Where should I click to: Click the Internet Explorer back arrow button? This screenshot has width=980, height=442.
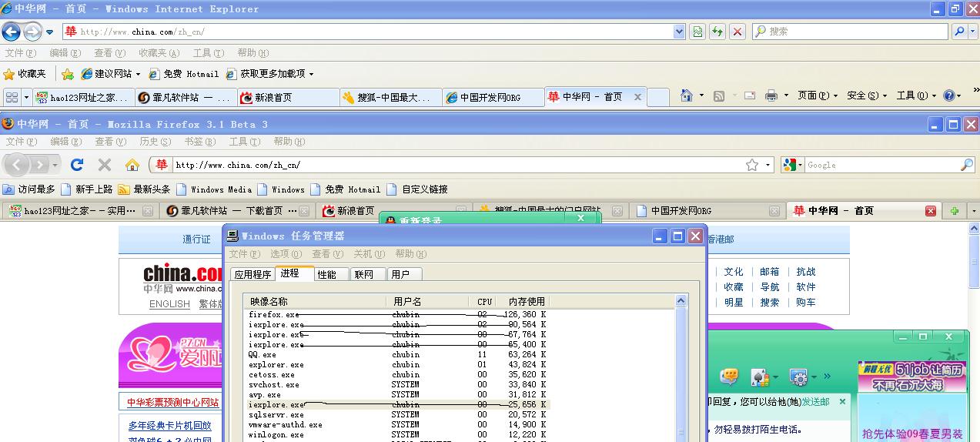click(11, 32)
